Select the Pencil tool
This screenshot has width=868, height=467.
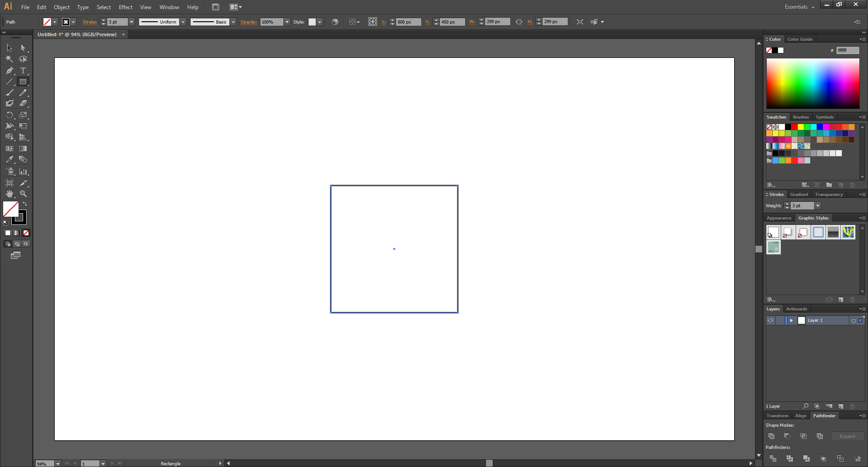click(23, 92)
